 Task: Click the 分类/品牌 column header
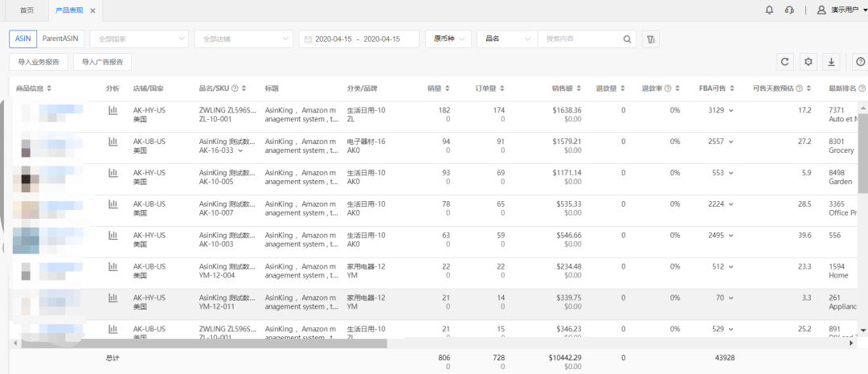click(362, 88)
